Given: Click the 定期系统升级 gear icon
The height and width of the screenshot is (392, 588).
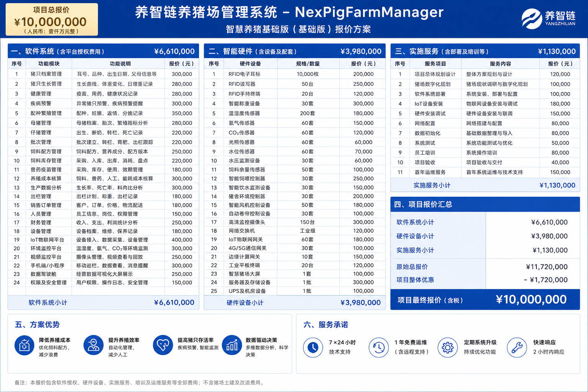Looking at the screenshot, I should coord(448,347).
